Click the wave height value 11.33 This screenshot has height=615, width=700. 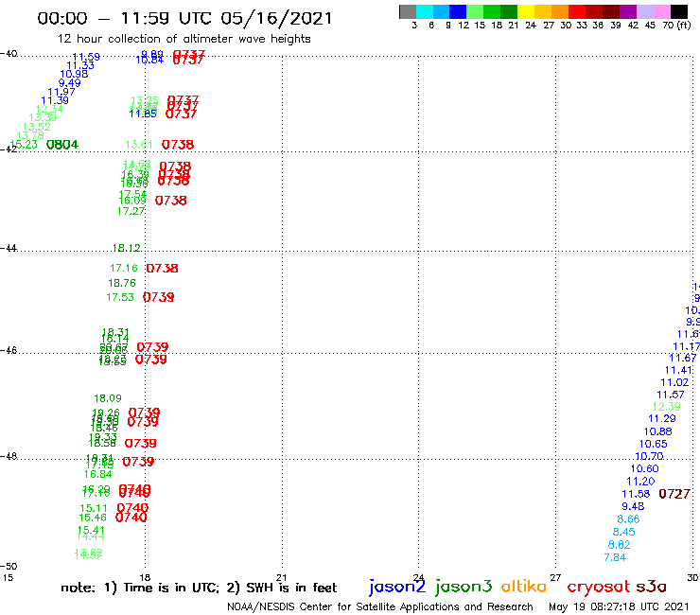(x=80, y=65)
